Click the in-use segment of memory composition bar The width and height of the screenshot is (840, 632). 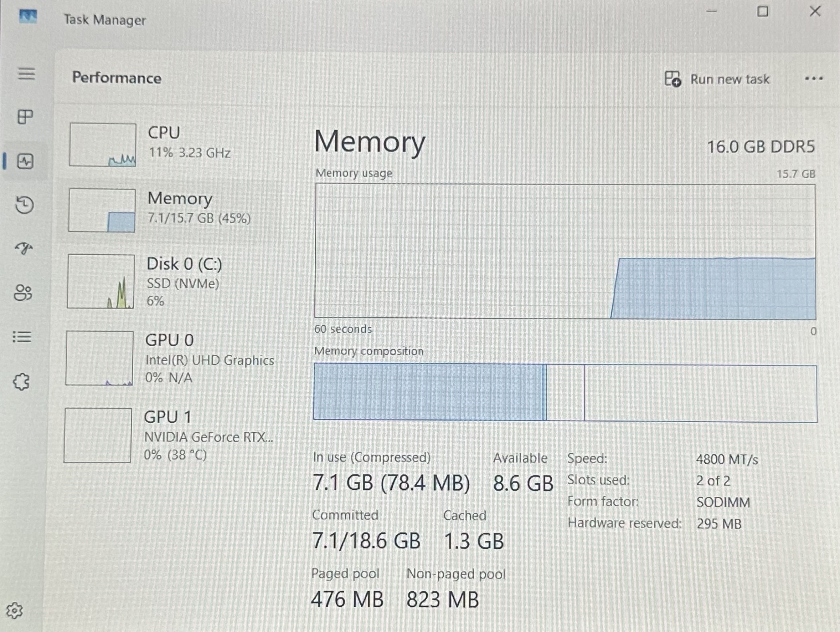(429, 392)
